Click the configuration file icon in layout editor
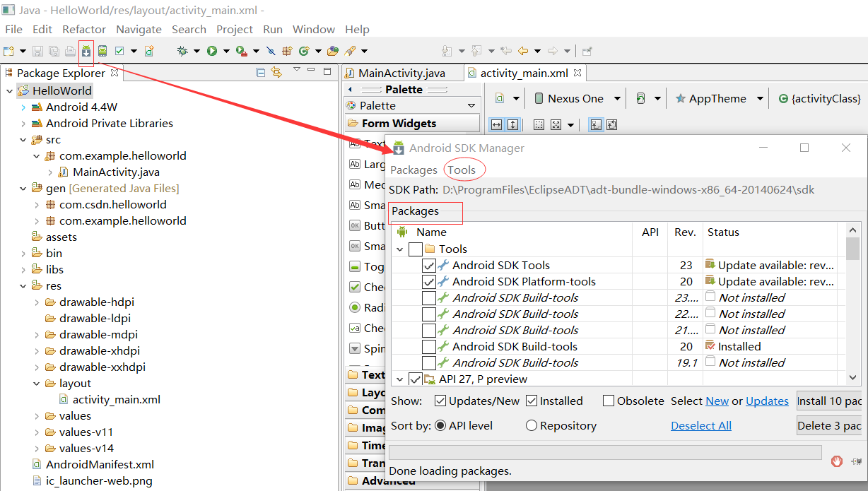This screenshot has height=491, width=868. (x=500, y=98)
